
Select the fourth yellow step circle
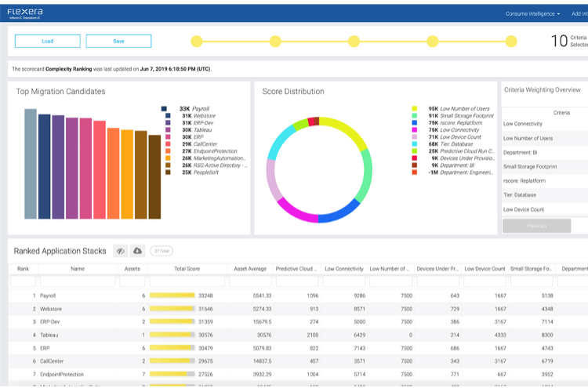[432, 41]
